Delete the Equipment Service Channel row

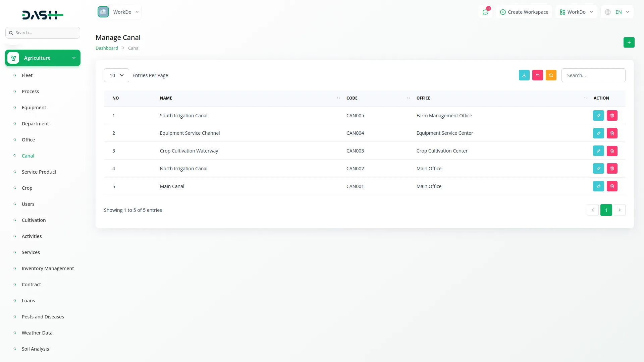tap(612, 133)
